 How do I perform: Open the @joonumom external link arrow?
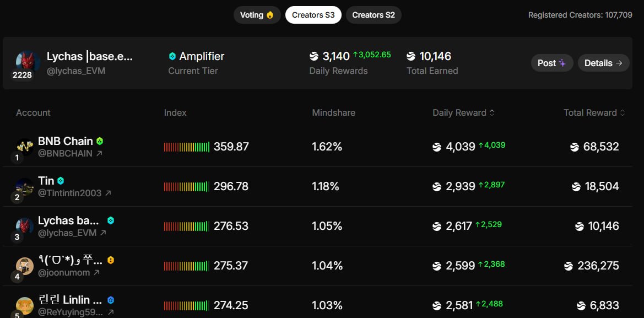click(x=96, y=272)
